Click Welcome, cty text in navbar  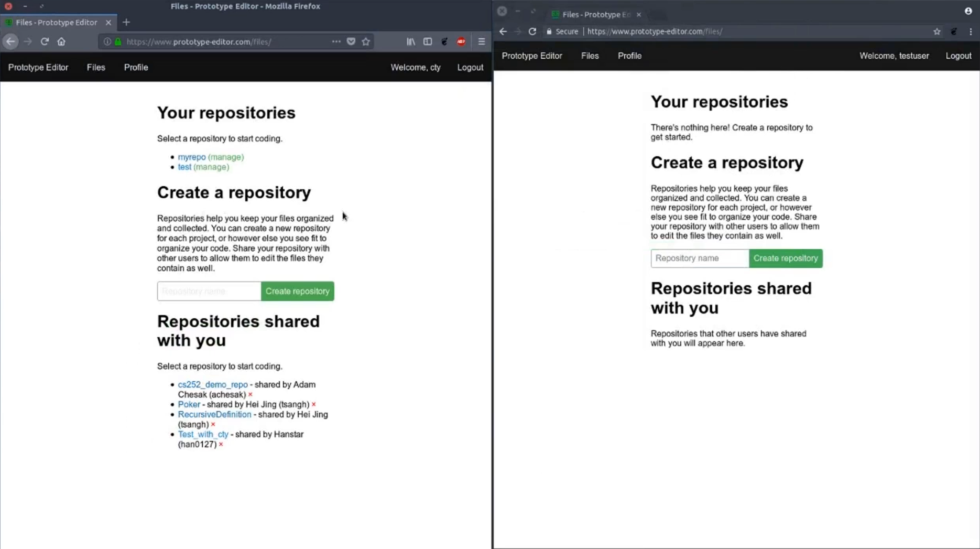(416, 67)
